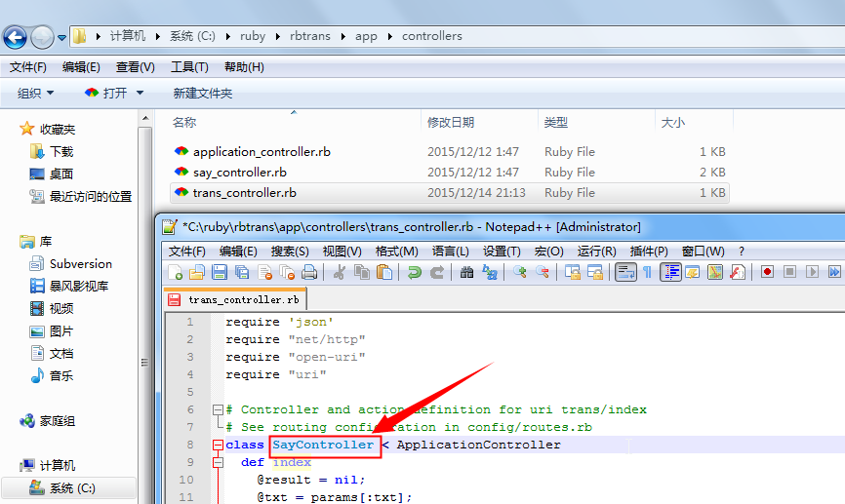The image size is (845, 504).
Task: Select trans_controller.rb in Explorer list
Action: click(x=245, y=193)
